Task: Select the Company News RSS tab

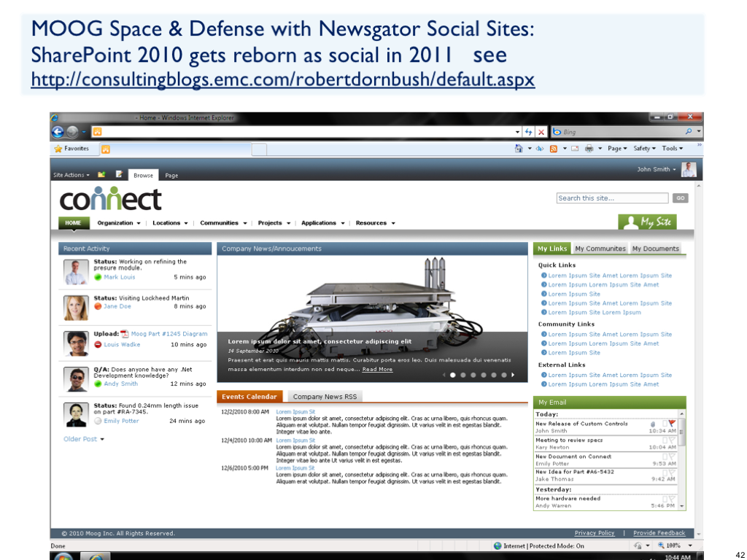Action: (325, 396)
